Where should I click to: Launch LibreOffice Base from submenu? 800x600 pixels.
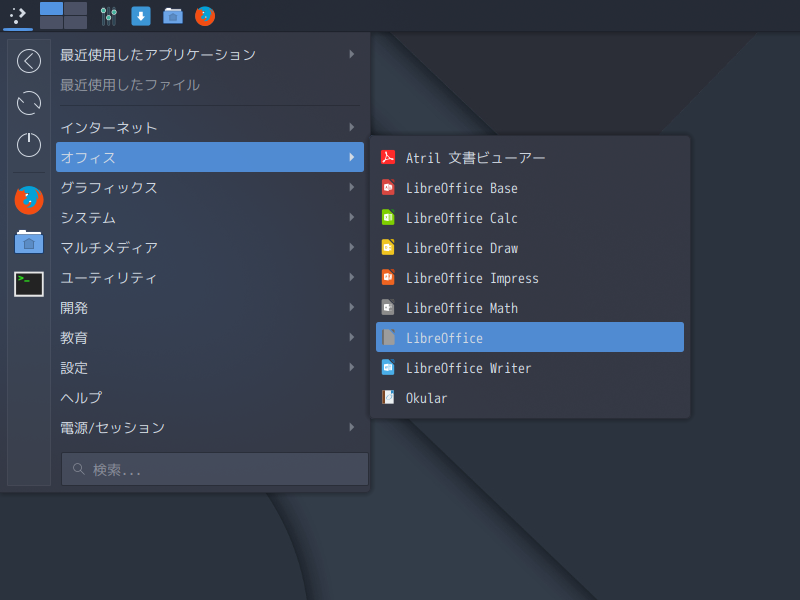coord(530,188)
